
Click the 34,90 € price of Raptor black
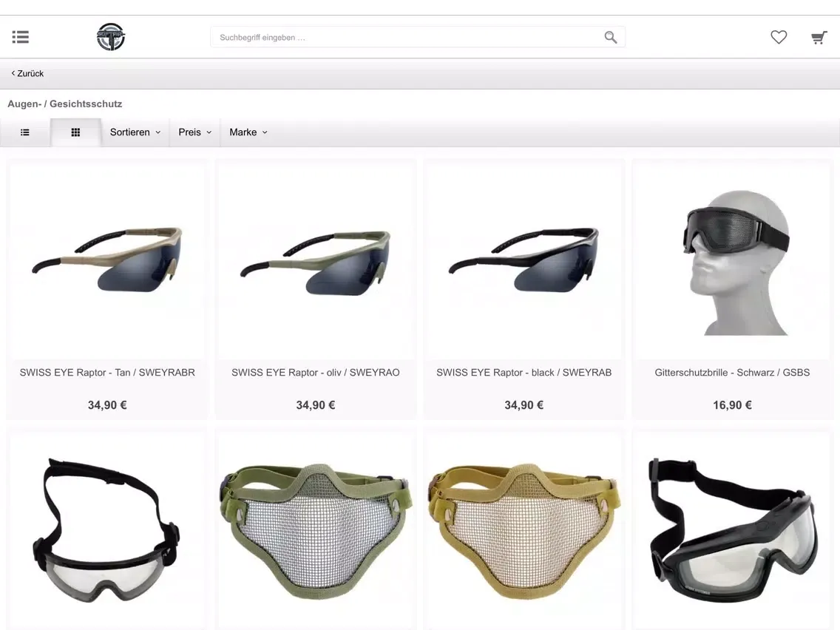(x=524, y=405)
